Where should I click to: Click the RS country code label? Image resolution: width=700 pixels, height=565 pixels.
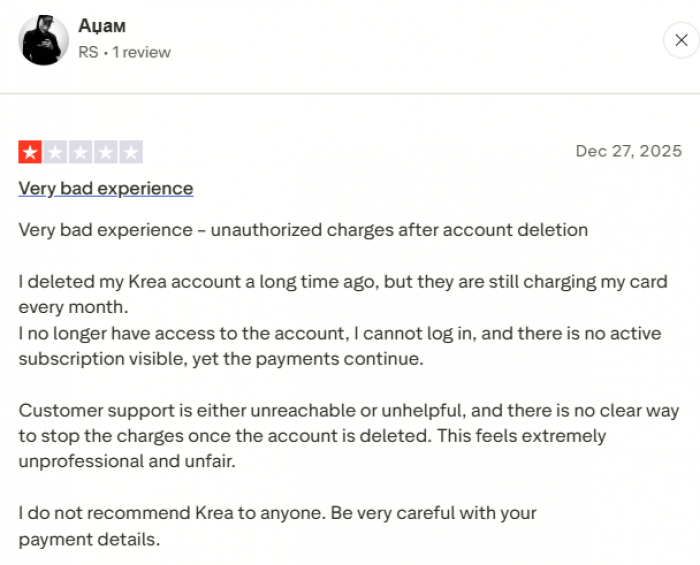tap(88, 52)
